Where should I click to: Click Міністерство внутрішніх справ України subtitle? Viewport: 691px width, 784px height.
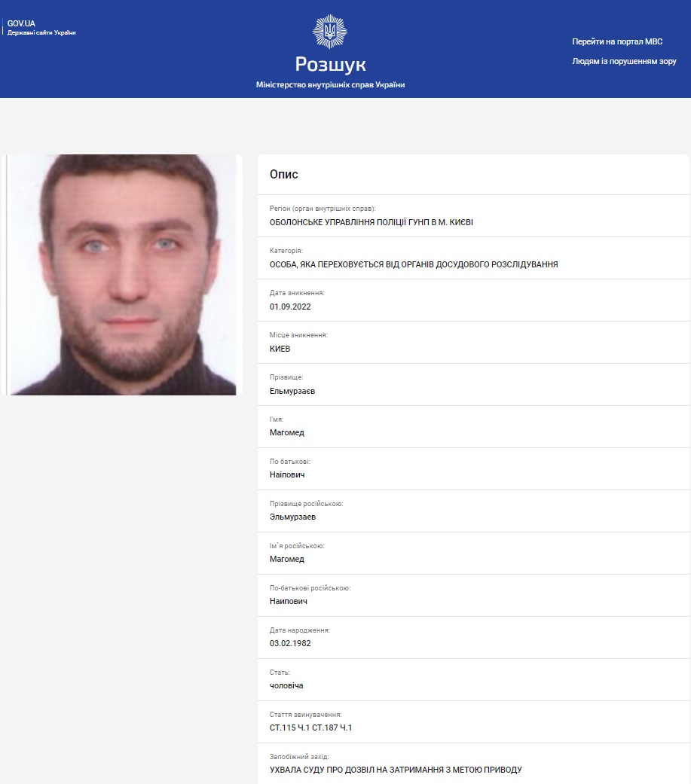[330, 84]
